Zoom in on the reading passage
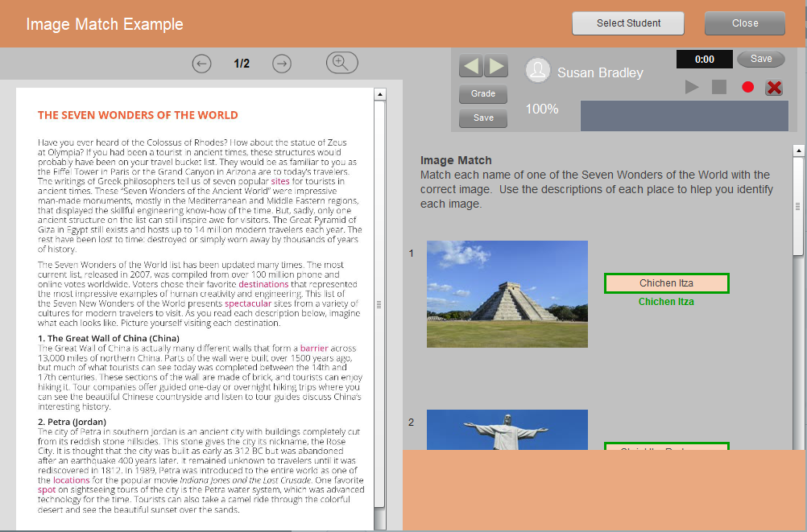 (x=341, y=63)
